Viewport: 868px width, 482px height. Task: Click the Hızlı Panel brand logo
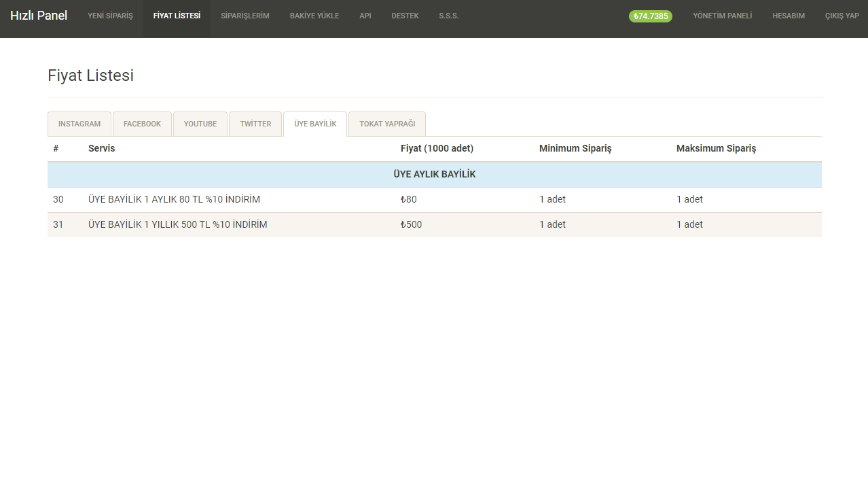coord(39,16)
